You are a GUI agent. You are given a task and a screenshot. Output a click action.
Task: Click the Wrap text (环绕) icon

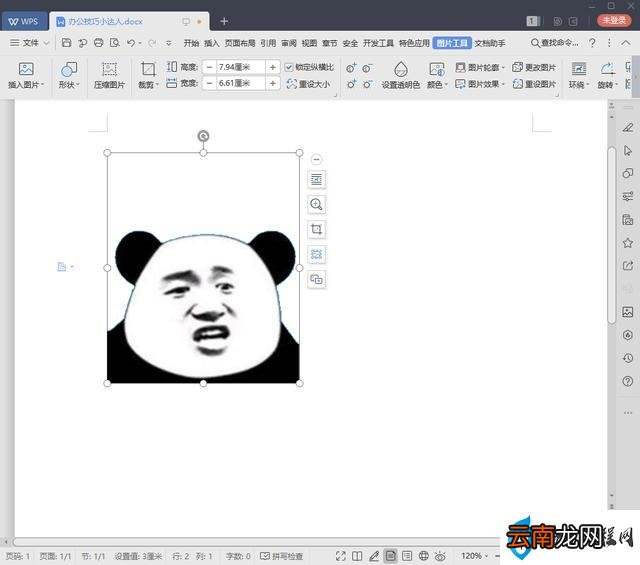click(578, 69)
